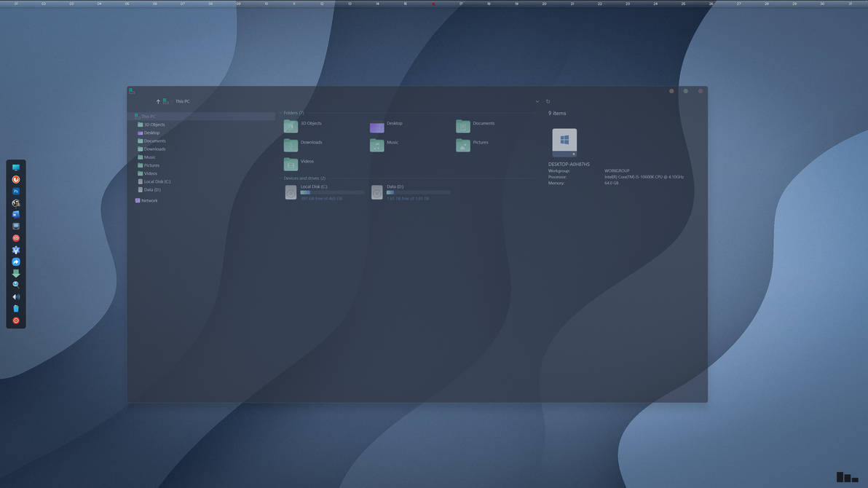868x488 pixels.
Task: Select the Local Disk (C:) drive icon in Devices and drives
Action: click(x=291, y=192)
